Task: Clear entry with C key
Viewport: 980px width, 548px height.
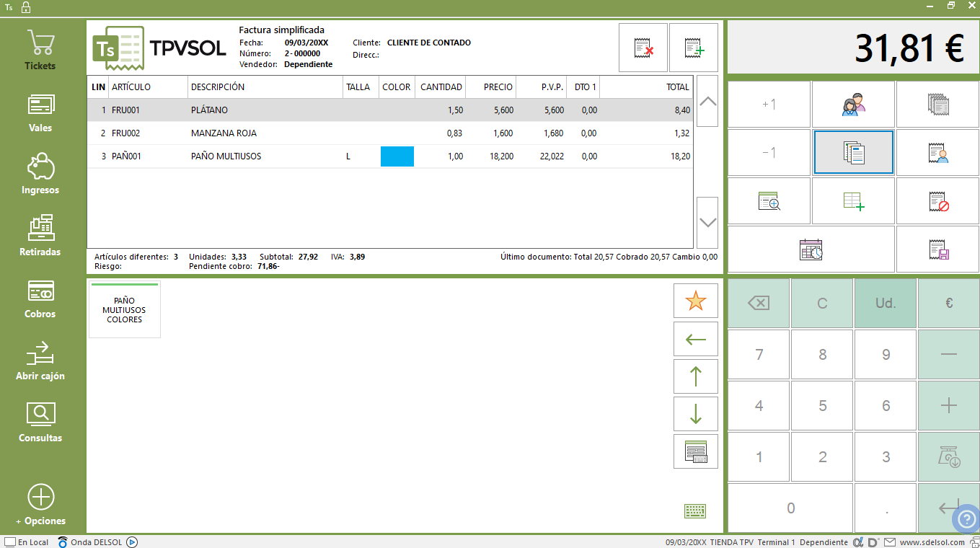Action: coord(822,304)
